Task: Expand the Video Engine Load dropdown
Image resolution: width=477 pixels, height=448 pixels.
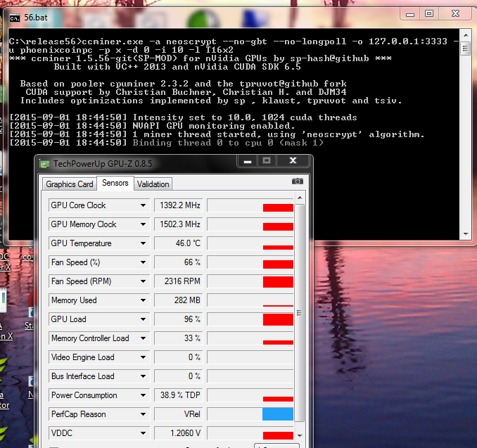Action: 143,357
